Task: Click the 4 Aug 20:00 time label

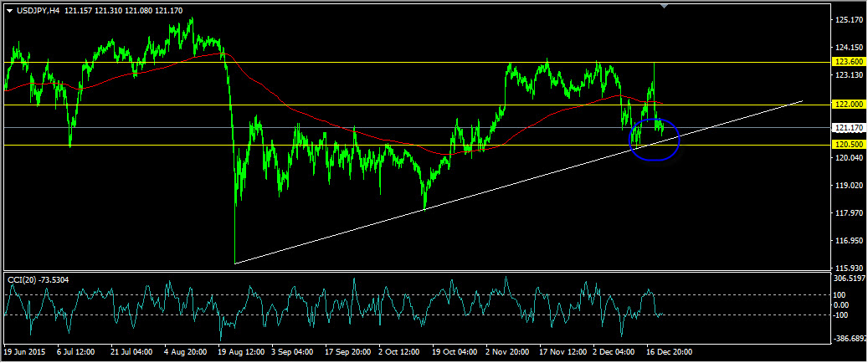Action: tap(186, 352)
